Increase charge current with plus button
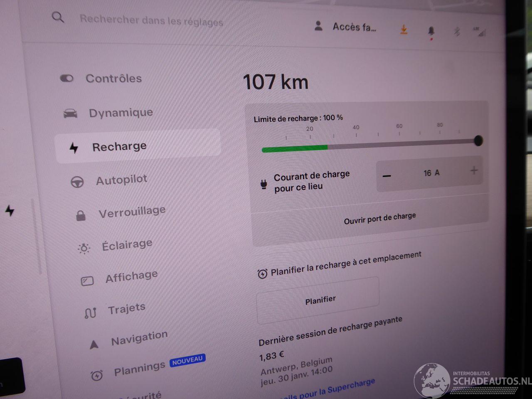The width and height of the screenshot is (532, 399). [474, 170]
